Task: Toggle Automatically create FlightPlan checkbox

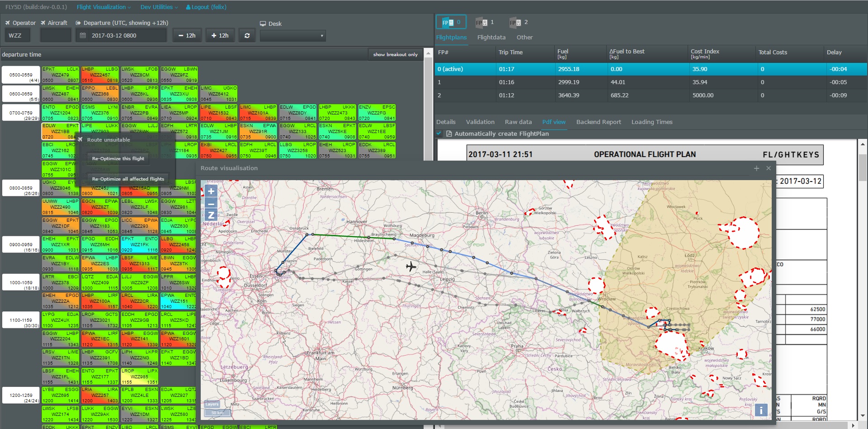Action: [439, 133]
